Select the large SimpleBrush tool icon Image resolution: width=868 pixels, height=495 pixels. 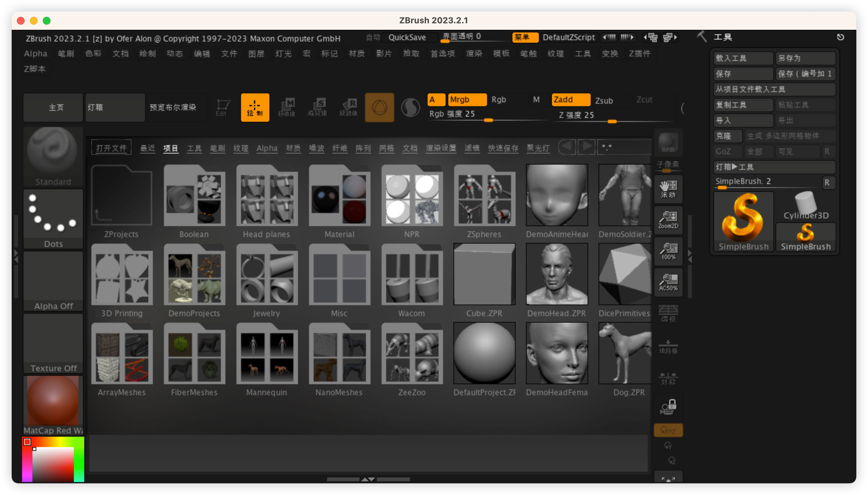pyautogui.click(x=743, y=222)
